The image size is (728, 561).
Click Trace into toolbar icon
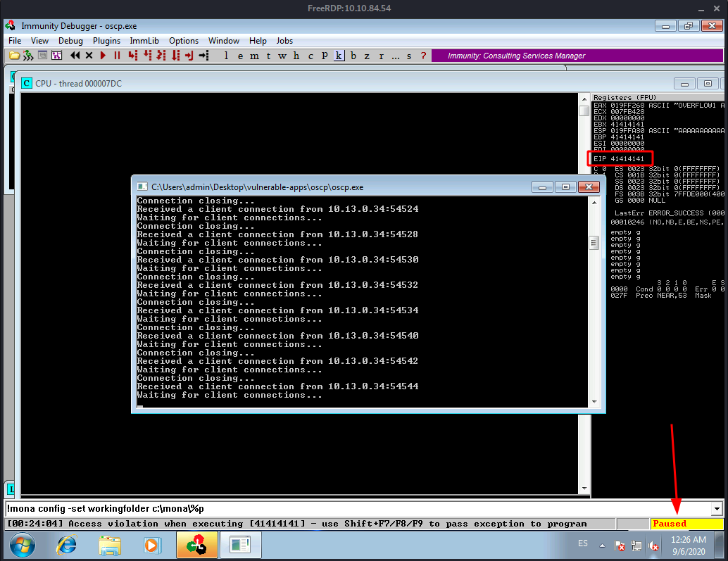click(x=161, y=56)
